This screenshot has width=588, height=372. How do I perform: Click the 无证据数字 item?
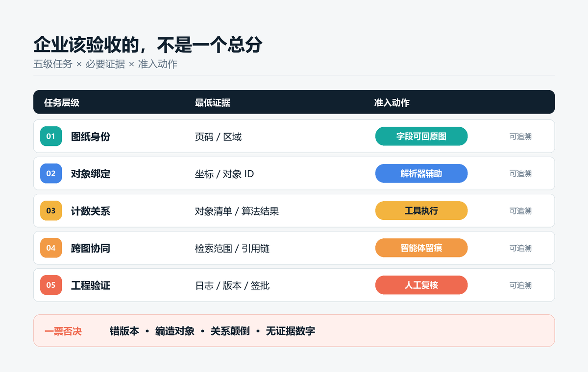click(x=291, y=331)
